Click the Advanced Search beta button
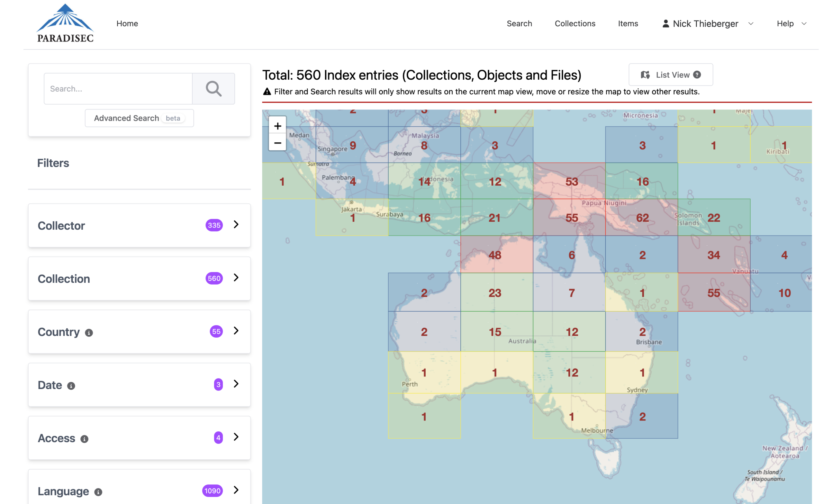This screenshot has width=823, height=504. tap(139, 118)
